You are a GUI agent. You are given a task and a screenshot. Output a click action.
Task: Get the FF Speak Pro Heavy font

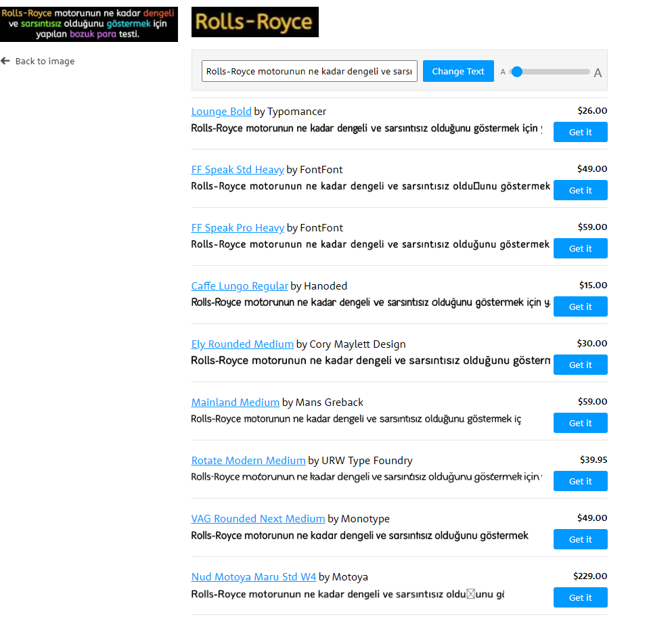(x=580, y=248)
